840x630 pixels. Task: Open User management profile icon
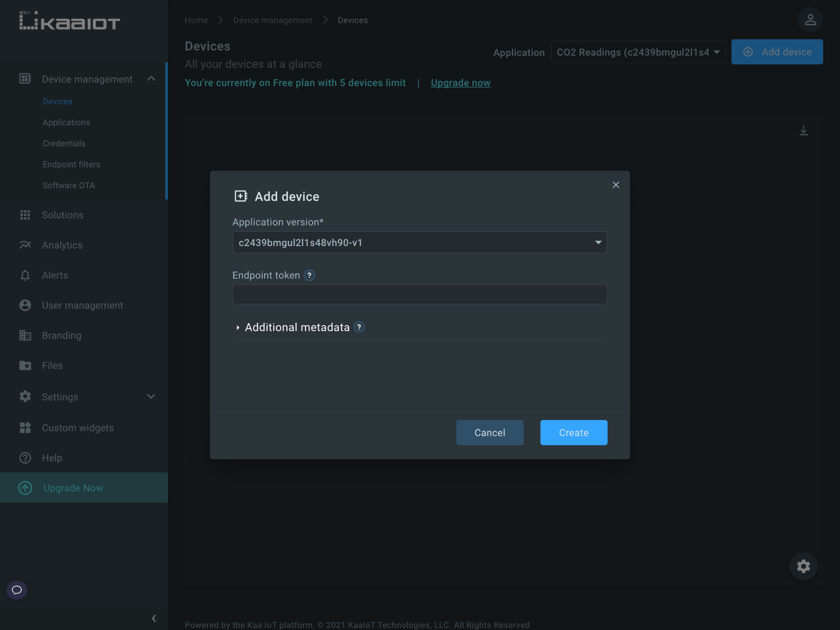tap(25, 305)
